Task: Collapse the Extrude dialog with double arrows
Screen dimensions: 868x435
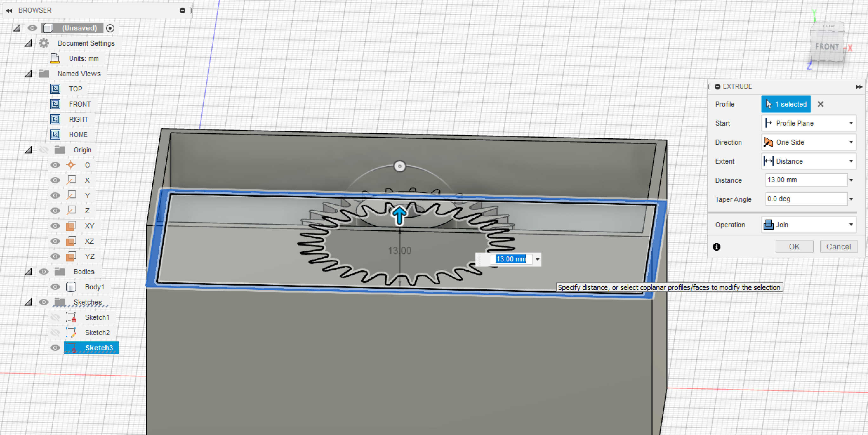Action: pos(859,87)
